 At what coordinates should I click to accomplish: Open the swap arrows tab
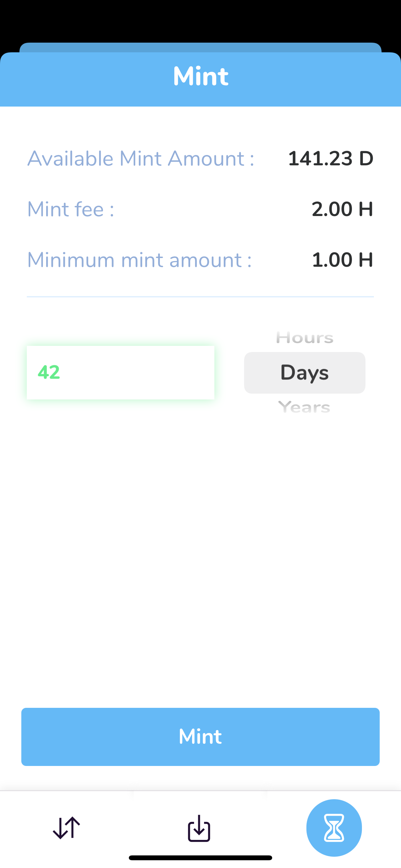(x=67, y=828)
